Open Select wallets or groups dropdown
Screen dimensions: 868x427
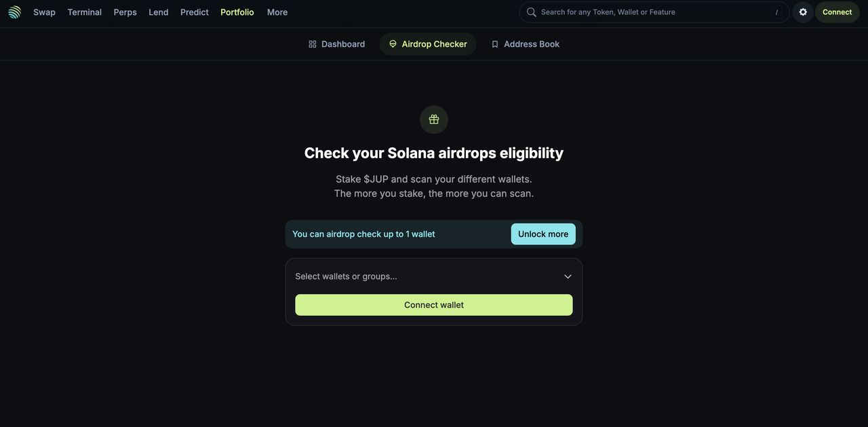click(434, 276)
